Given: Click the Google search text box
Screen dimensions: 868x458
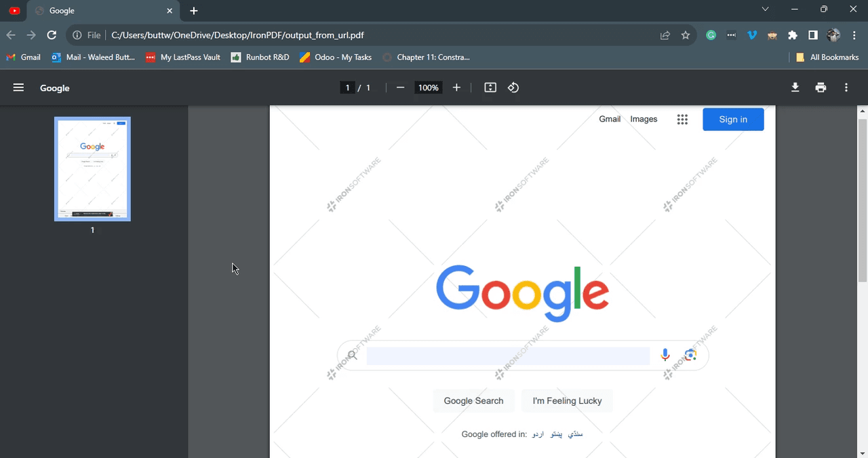Looking at the screenshot, I should click(x=508, y=356).
